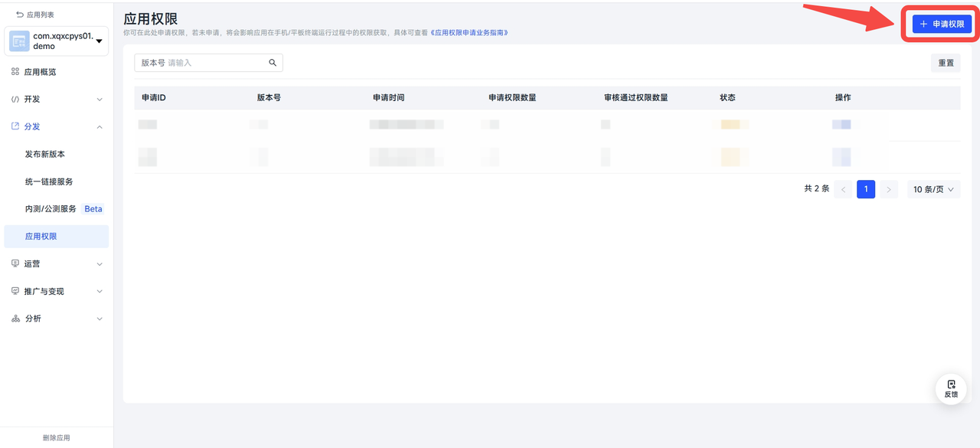
Task: Collapse the 分发 menu chevron
Action: 100,127
